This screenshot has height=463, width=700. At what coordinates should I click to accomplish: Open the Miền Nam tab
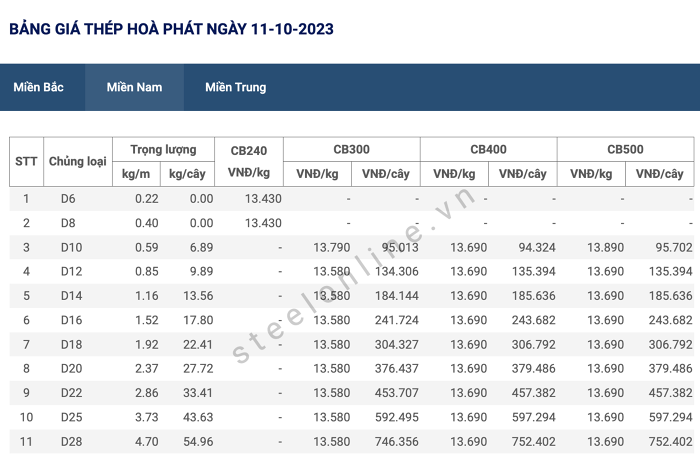point(134,87)
